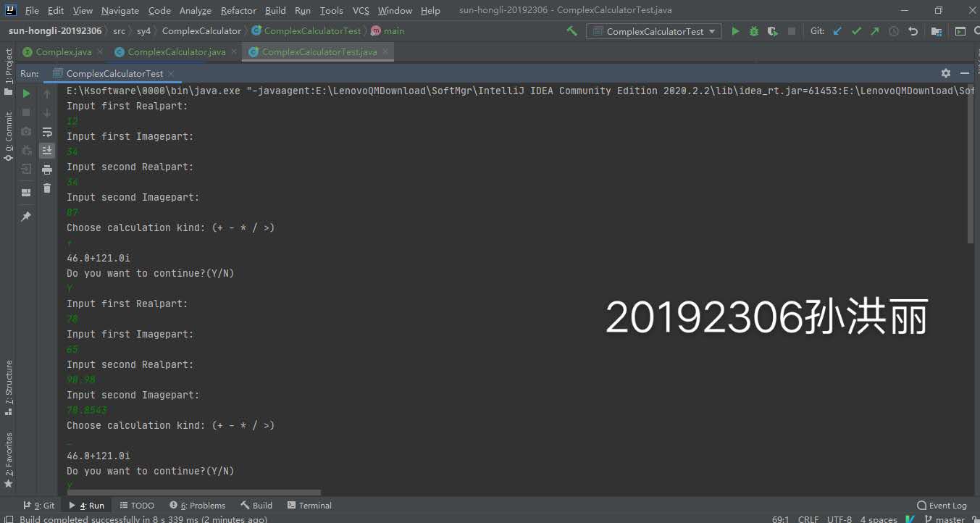Open the Event Log
Viewport: 980px width, 523px height.
pyautogui.click(x=942, y=506)
